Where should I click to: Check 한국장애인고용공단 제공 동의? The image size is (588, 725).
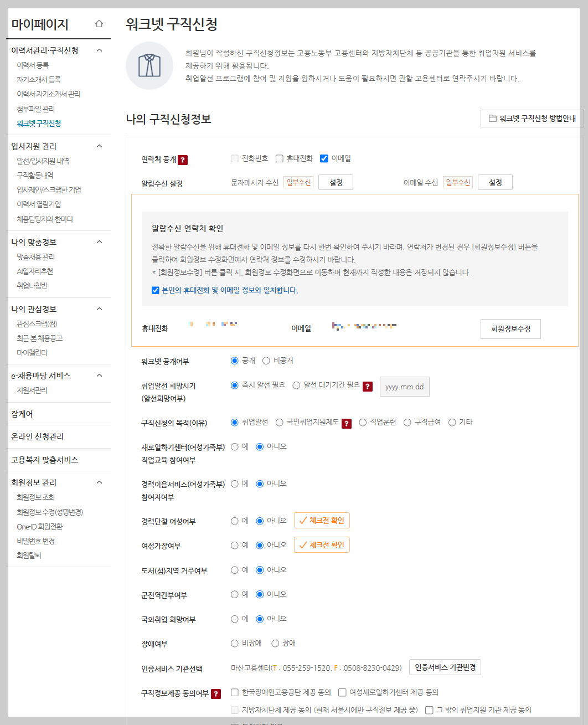pos(235,692)
